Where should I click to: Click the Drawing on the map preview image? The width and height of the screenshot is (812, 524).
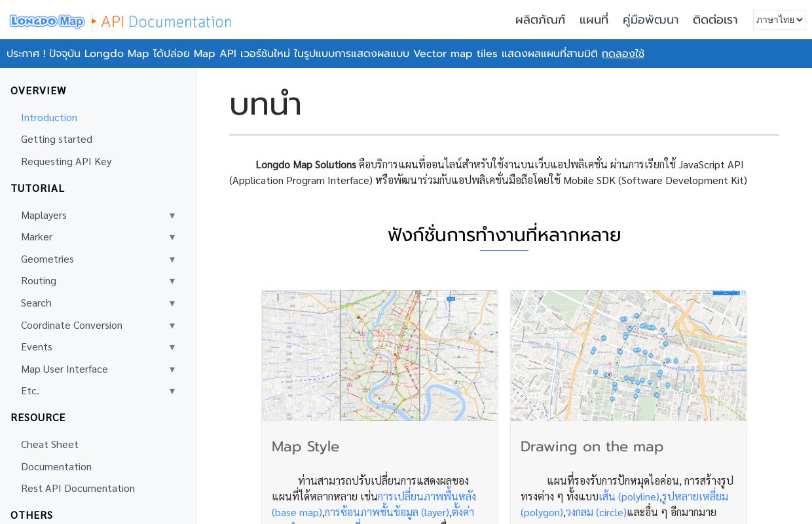click(x=629, y=356)
